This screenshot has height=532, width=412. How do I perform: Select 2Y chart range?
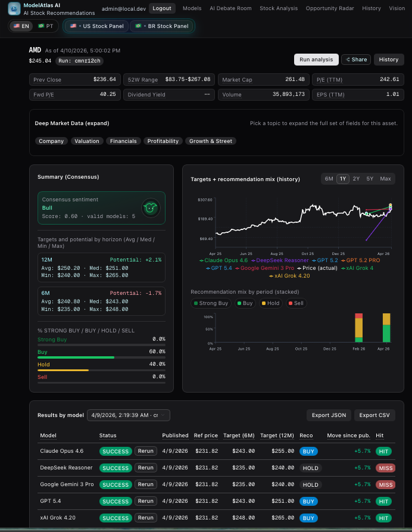click(x=356, y=179)
